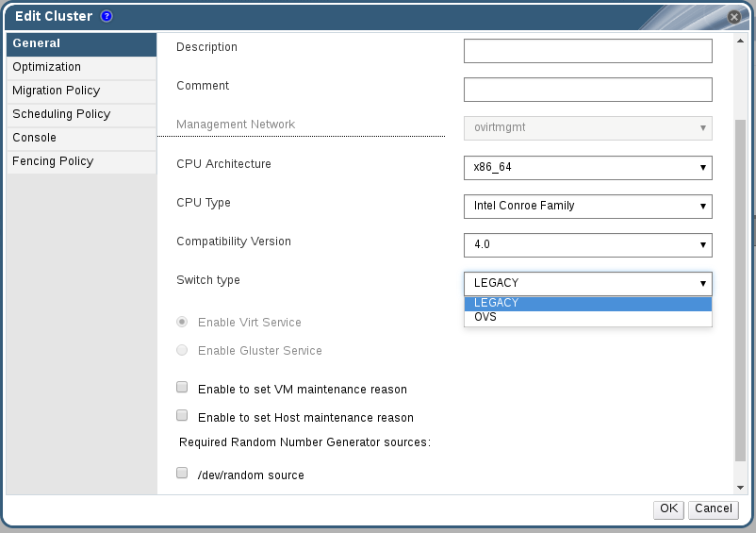Click into the Description text field
Screen dimensions: 756x533
tap(587, 51)
